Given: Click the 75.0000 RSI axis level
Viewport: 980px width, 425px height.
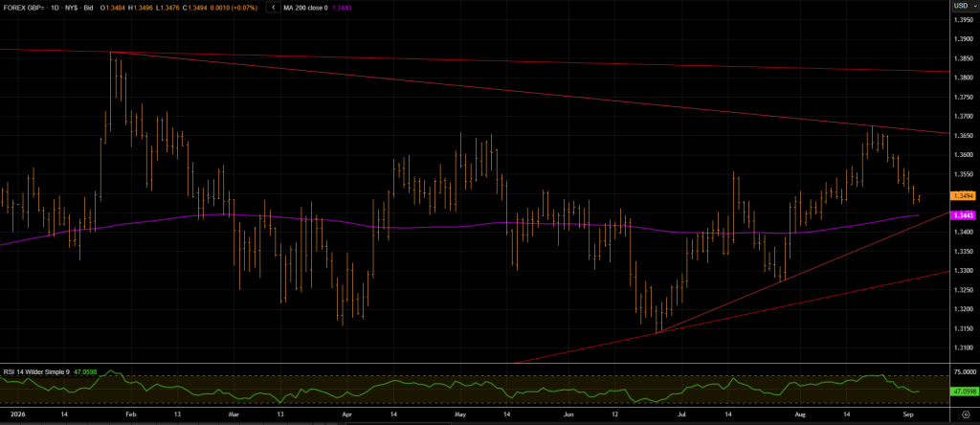Looking at the screenshot, I should [x=963, y=371].
